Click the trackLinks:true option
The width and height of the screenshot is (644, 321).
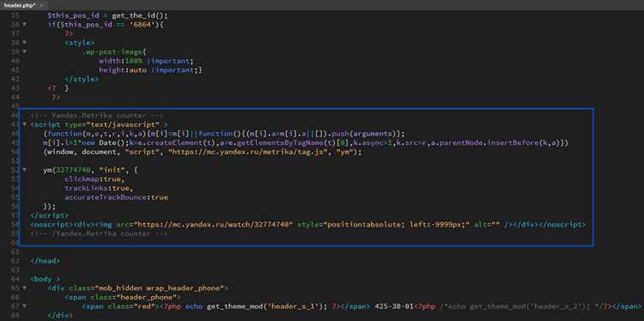click(x=96, y=189)
